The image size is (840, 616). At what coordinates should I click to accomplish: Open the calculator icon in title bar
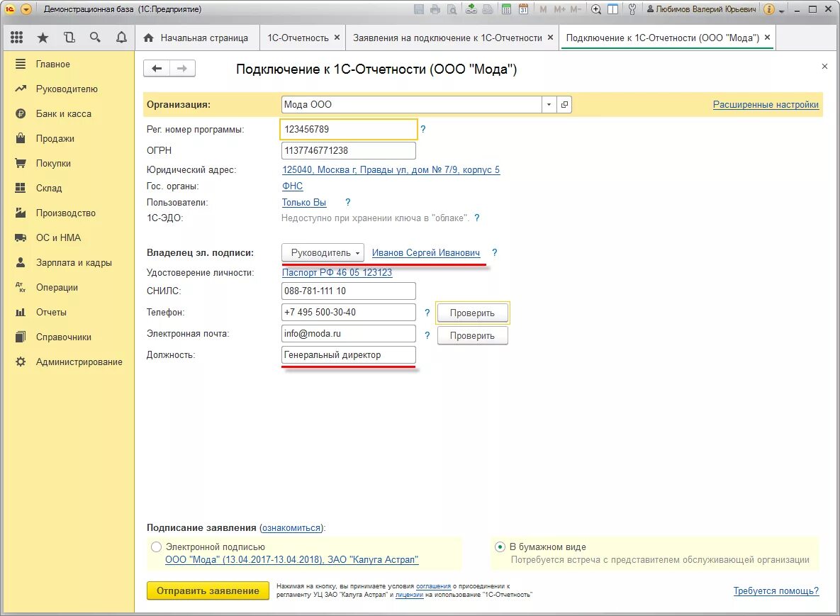click(x=505, y=9)
